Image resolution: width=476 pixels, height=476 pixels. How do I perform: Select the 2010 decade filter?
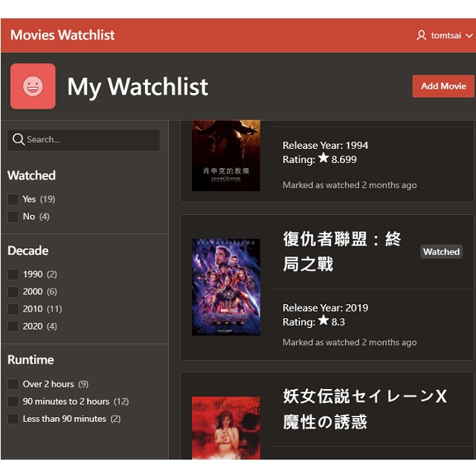[x=13, y=309]
